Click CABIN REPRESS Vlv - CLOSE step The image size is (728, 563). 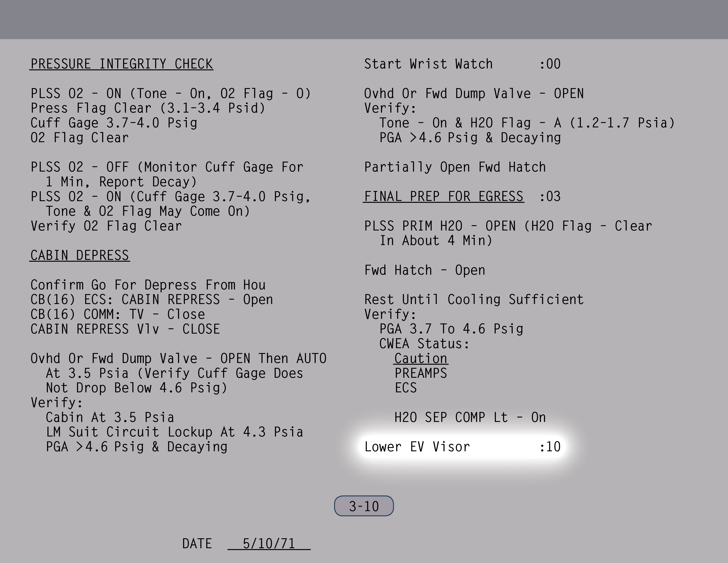coord(125,329)
